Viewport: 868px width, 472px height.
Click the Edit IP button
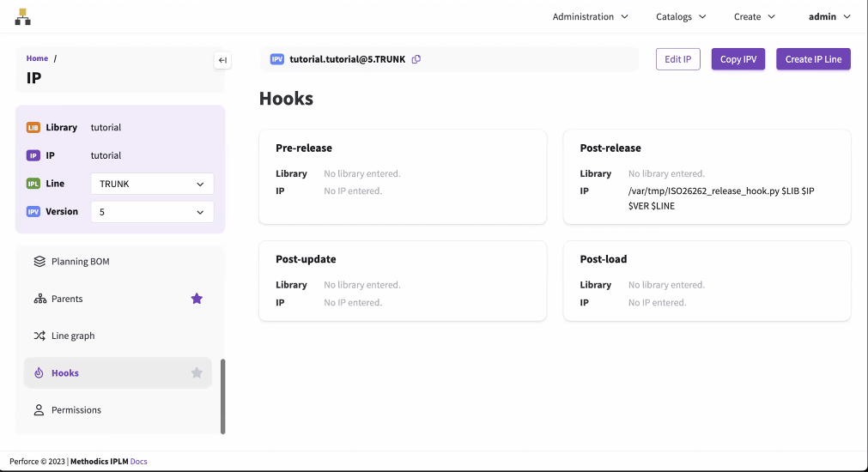point(678,59)
